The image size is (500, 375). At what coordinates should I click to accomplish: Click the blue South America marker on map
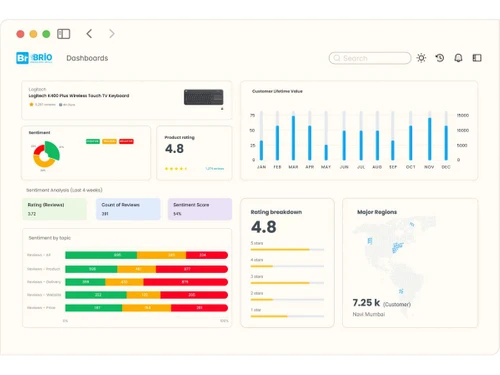[x=401, y=291]
